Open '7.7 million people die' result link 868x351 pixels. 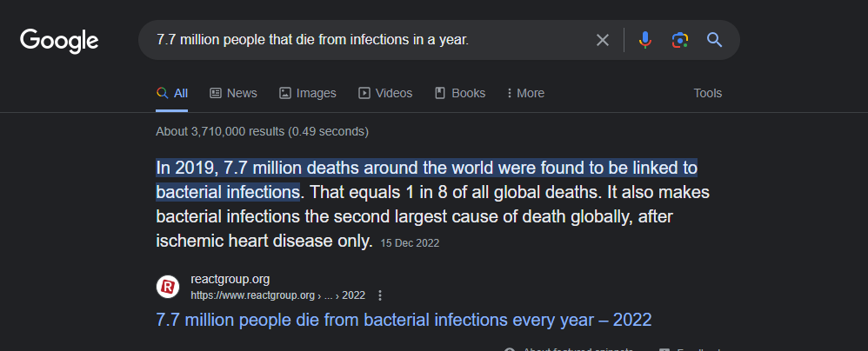[x=404, y=320]
